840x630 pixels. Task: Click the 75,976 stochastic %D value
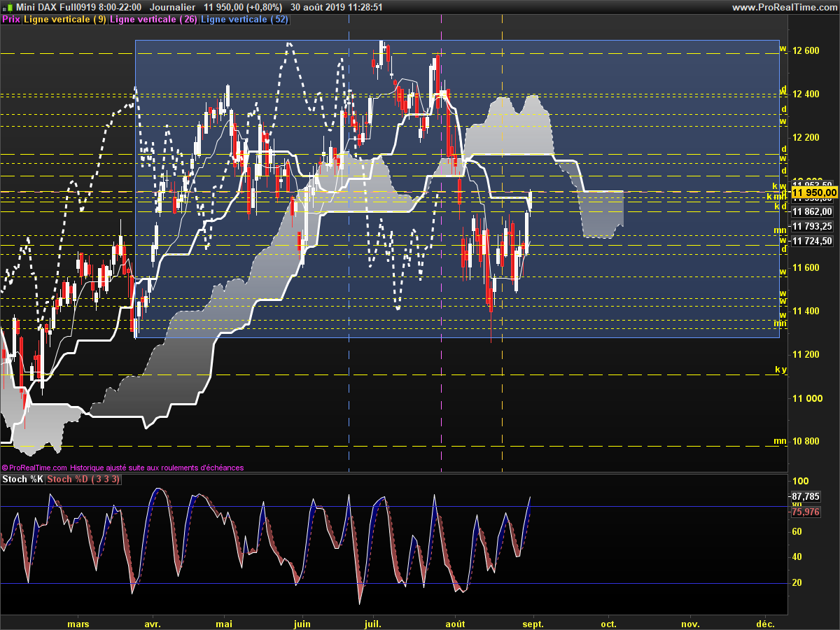click(x=806, y=512)
